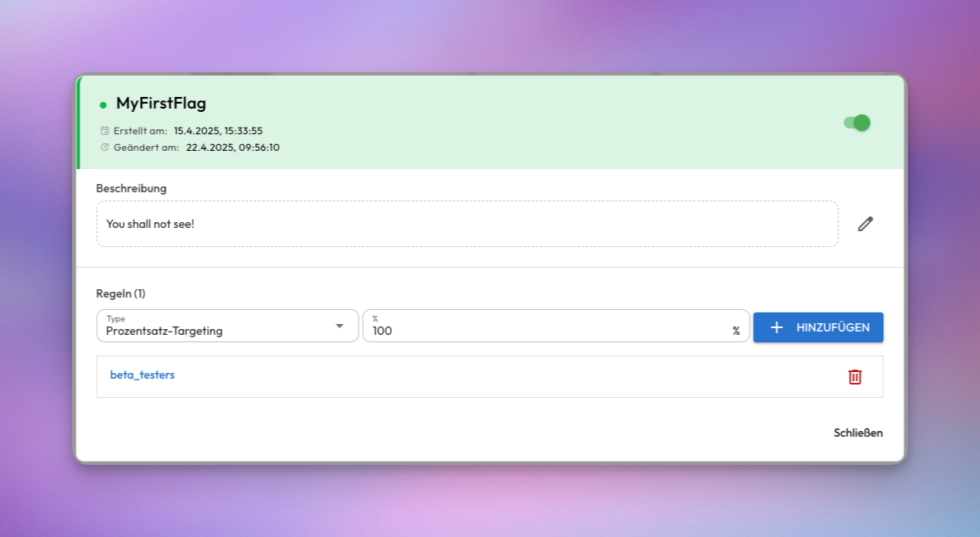Click the small % label above the input

point(377,317)
